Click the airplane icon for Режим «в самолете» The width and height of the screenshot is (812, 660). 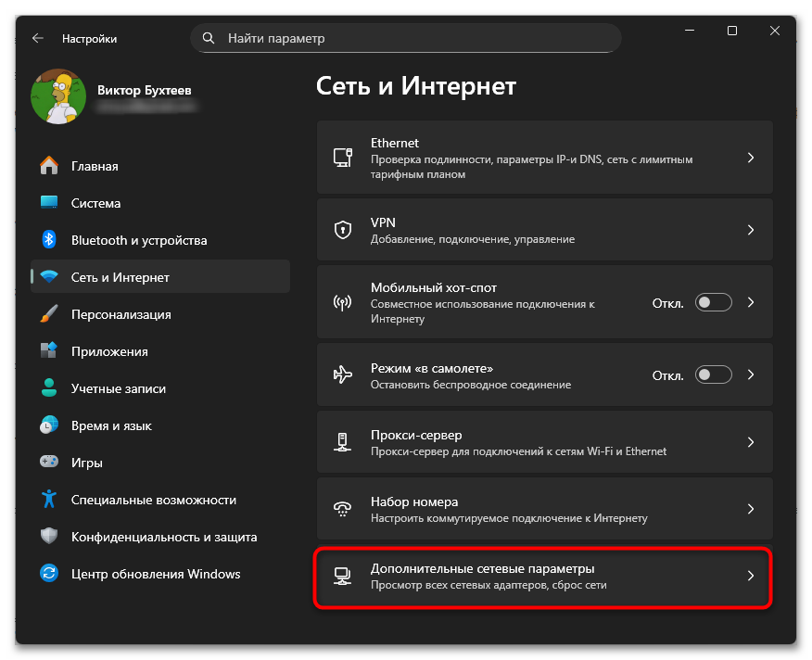tap(343, 375)
